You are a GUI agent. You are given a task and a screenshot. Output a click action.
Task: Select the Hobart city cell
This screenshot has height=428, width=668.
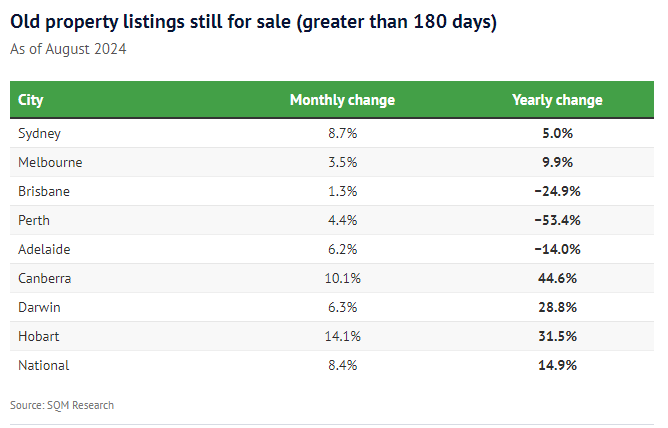38,336
